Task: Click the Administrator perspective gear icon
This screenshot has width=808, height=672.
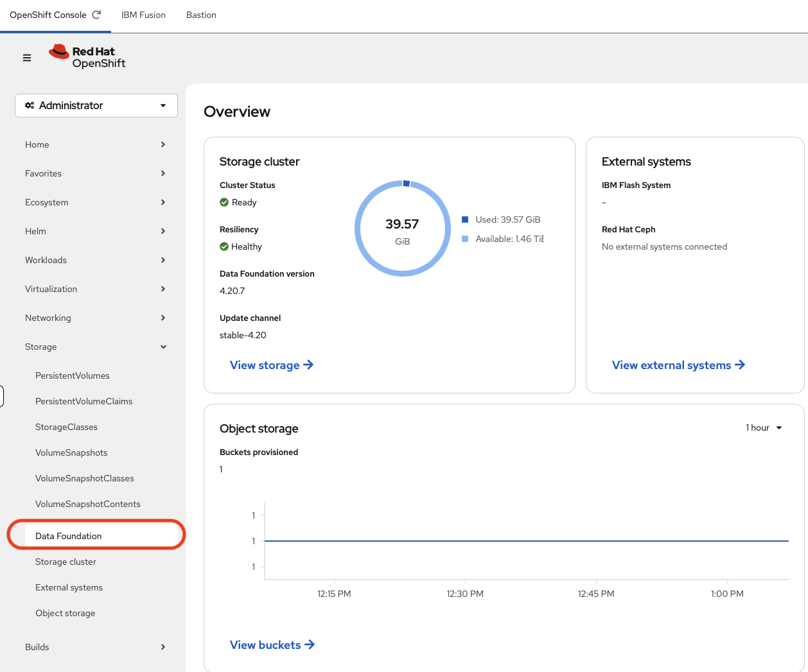Action: coord(30,105)
